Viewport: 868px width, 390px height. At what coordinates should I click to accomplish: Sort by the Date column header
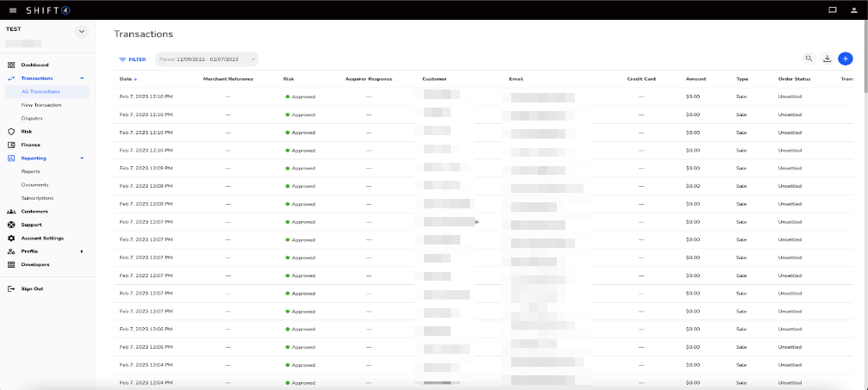pos(126,79)
